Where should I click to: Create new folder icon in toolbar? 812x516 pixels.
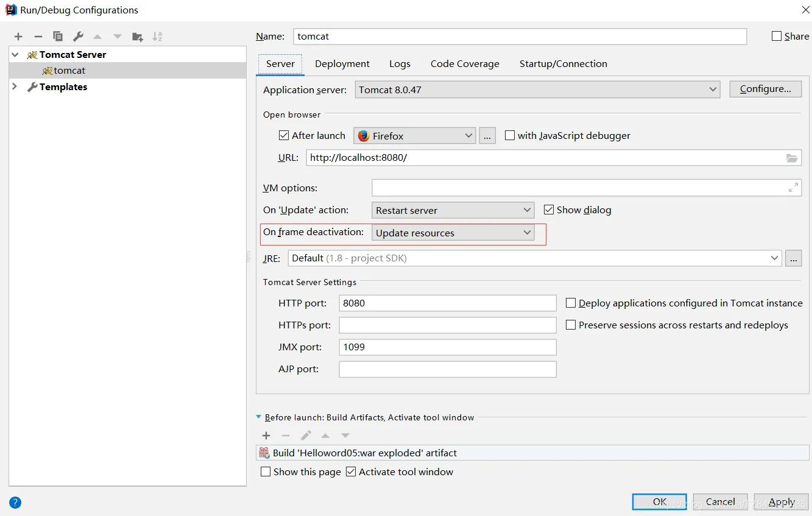point(138,37)
